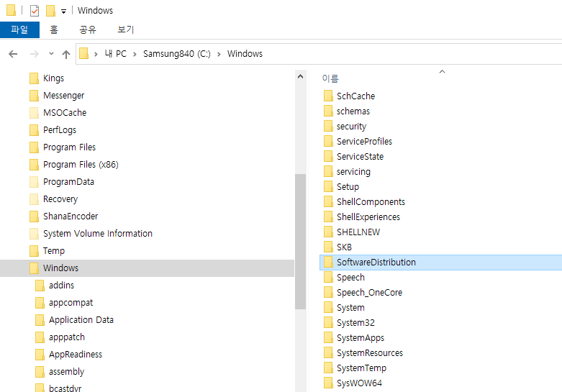562x392 pixels.
Task: Select Program Files folder in tree
Action: coord(70,147)
